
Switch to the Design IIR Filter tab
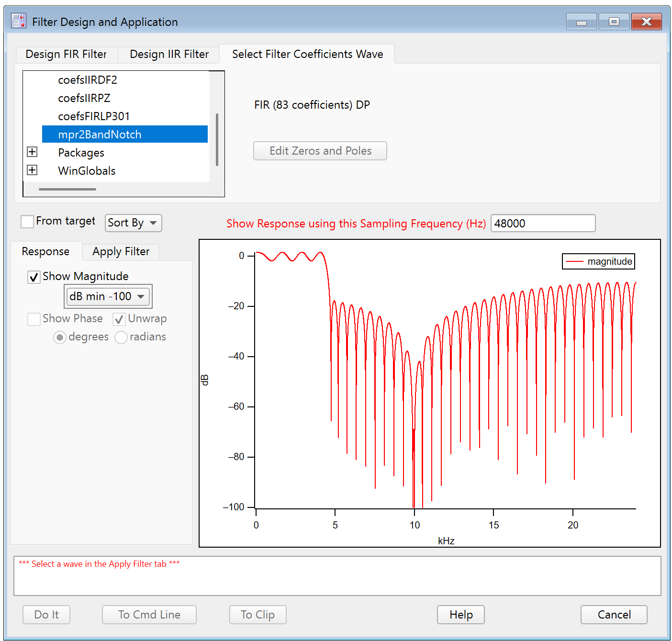(x=169, y=55)
